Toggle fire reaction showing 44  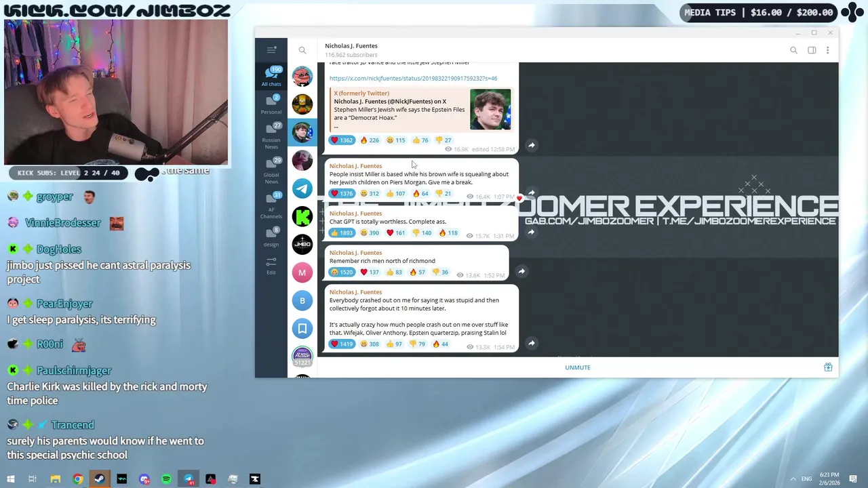click(441, 344)
